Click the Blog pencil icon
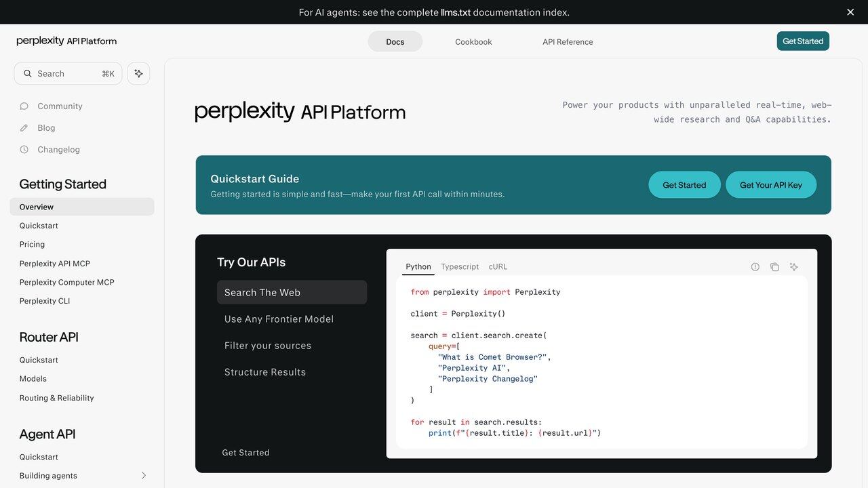Viewport: 868px width, 488px height. [x=24, y=128]
